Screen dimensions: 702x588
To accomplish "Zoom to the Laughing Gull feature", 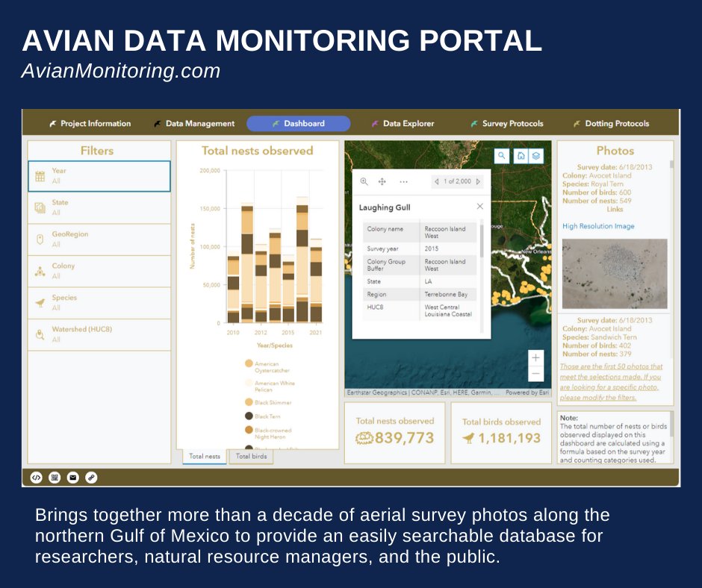I will (364, 181).
